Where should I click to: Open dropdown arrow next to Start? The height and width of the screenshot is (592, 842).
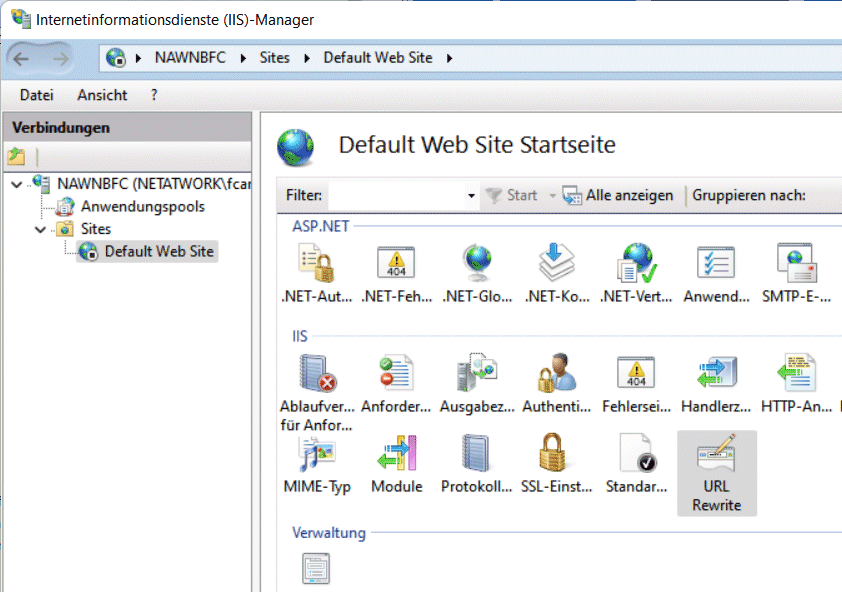click(x=552, y=196)
